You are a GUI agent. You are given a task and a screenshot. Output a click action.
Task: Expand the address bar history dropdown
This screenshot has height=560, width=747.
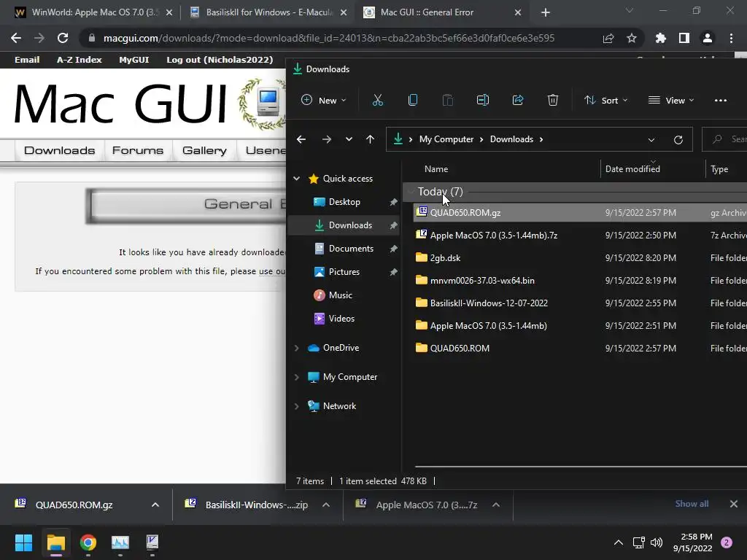click(x=651, y=139)
